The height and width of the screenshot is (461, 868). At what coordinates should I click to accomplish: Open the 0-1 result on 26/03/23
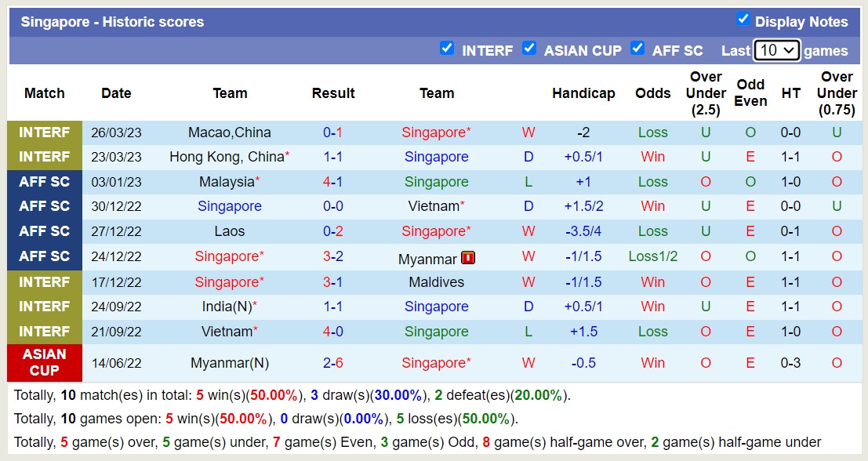click(333, 132)
